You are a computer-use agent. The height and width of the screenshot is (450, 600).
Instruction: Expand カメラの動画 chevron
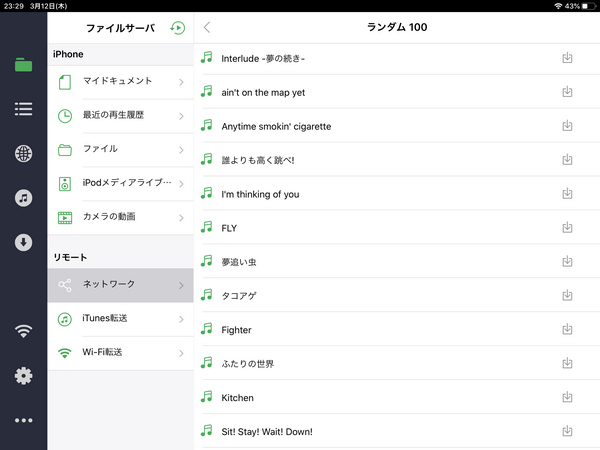click(x=181, y=218)
